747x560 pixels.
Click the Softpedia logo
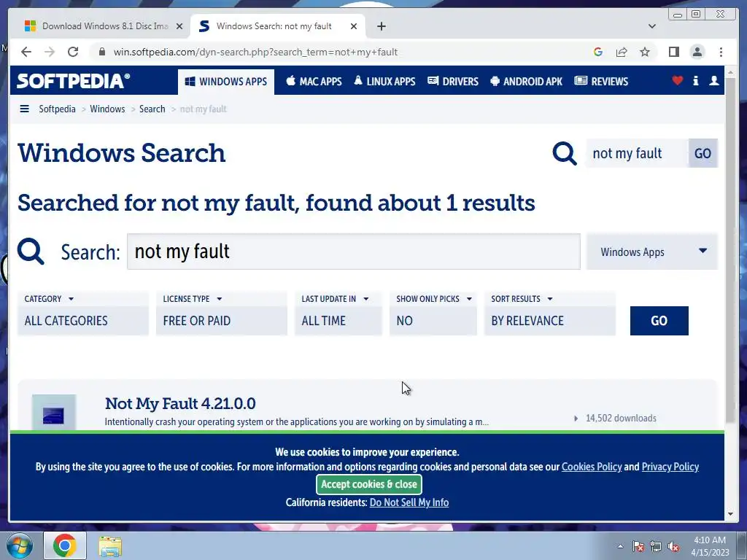73,81
